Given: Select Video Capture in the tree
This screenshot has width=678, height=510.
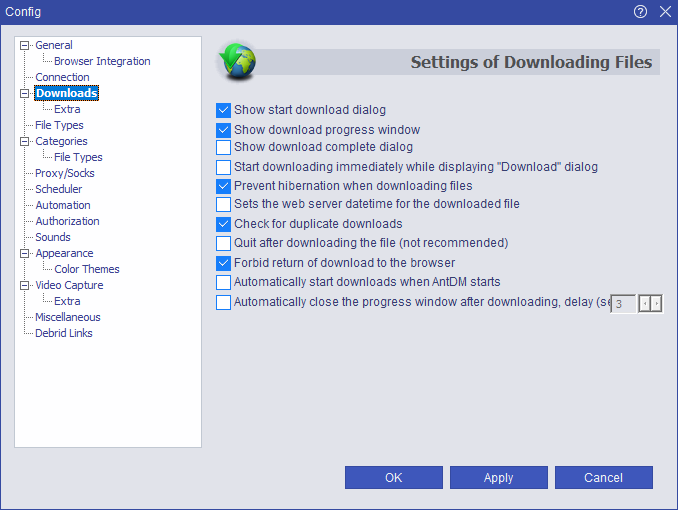Looking at the screenshot, I should click(x=69, y=285).
